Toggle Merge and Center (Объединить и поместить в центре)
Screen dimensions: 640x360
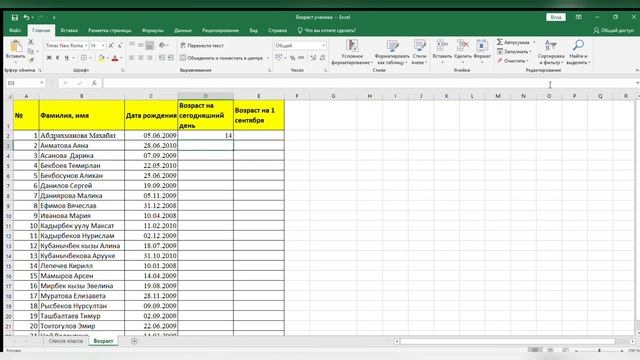pos(222,58)
